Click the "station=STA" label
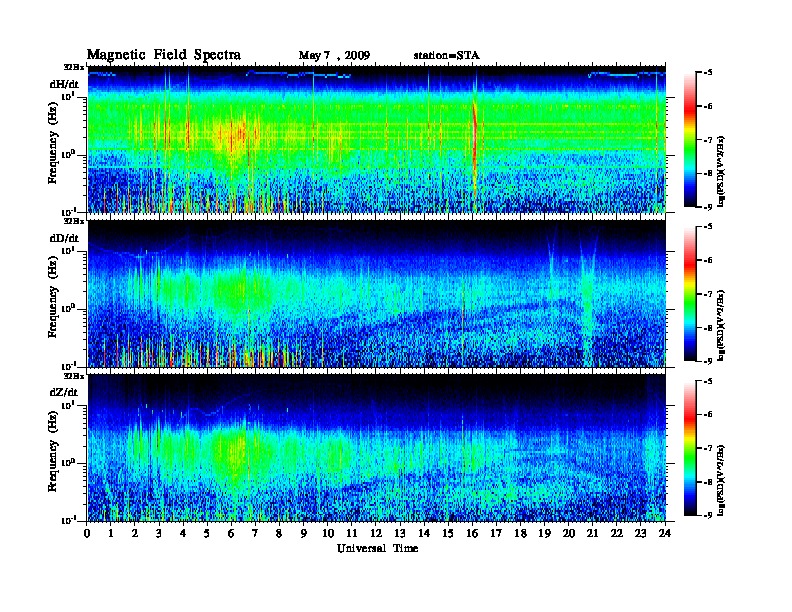792x612 pixels. pos(446,55)
